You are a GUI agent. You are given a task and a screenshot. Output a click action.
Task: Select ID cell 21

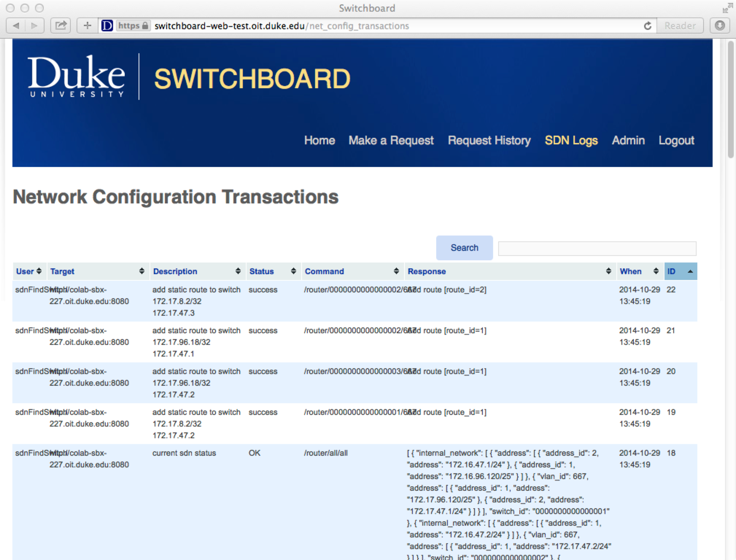[671, 331]
